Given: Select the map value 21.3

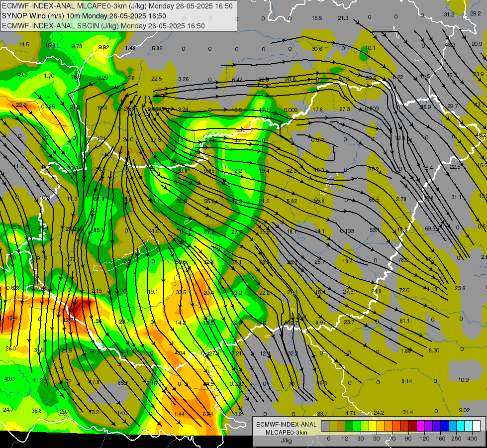Looking at the screenshot, I should pos(343,18).
